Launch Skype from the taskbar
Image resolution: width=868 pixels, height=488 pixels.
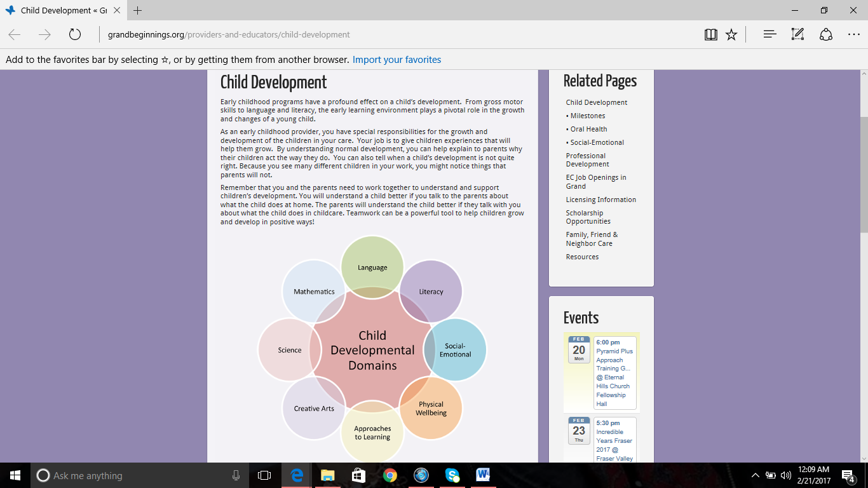452,474
